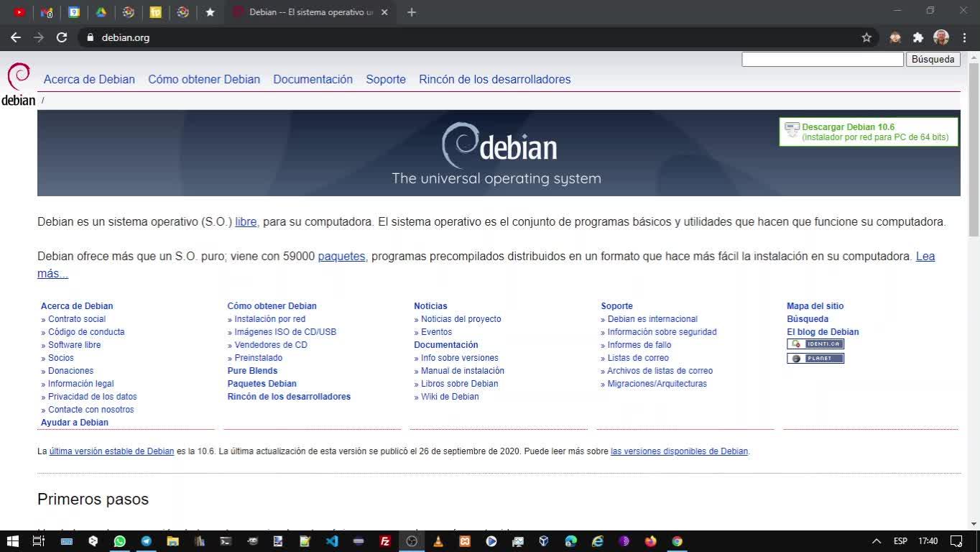Open the Windows Start menu

12,541
